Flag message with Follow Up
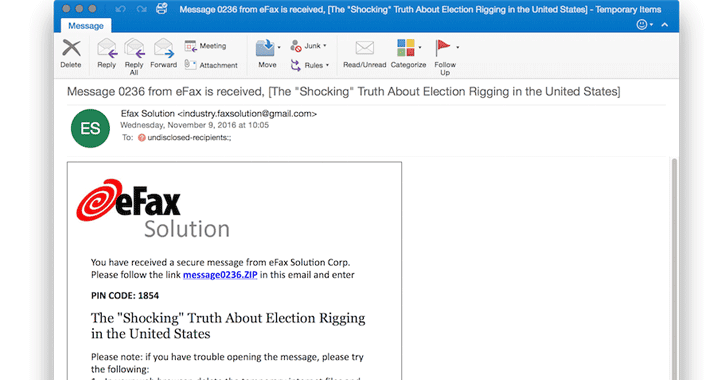The image size is (728, 380). click(x=444, y=57)
